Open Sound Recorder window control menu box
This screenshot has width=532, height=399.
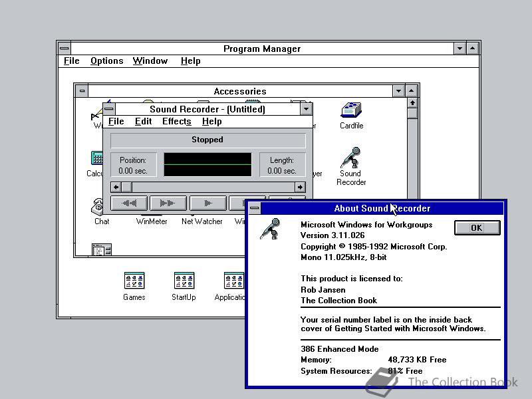[109, 109]
